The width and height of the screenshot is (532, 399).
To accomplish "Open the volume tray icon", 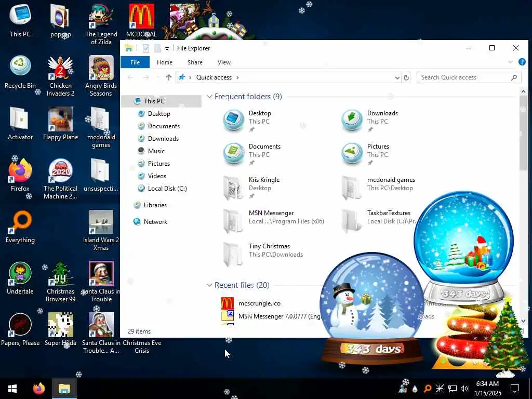I will (464, 389).
